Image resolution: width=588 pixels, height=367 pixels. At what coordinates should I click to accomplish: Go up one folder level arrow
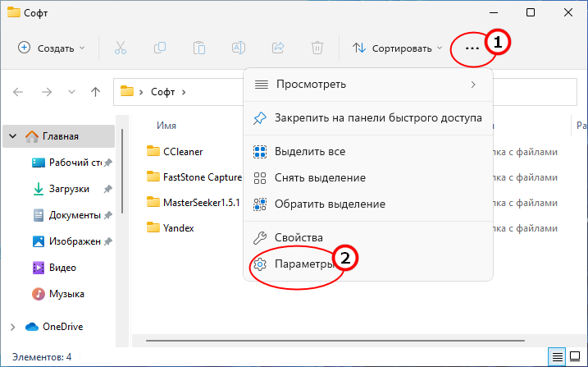point(96,92)
